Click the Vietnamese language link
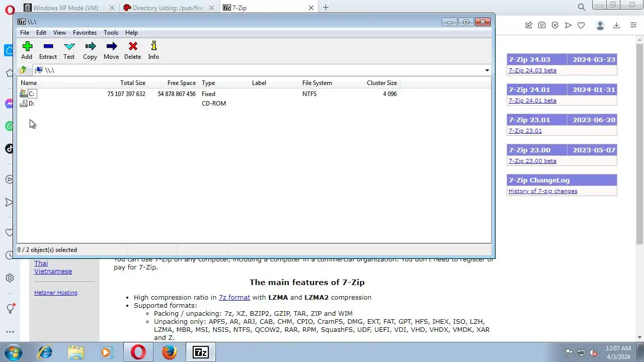This screenshot has width=644, height=362. [x=53, y=271]
